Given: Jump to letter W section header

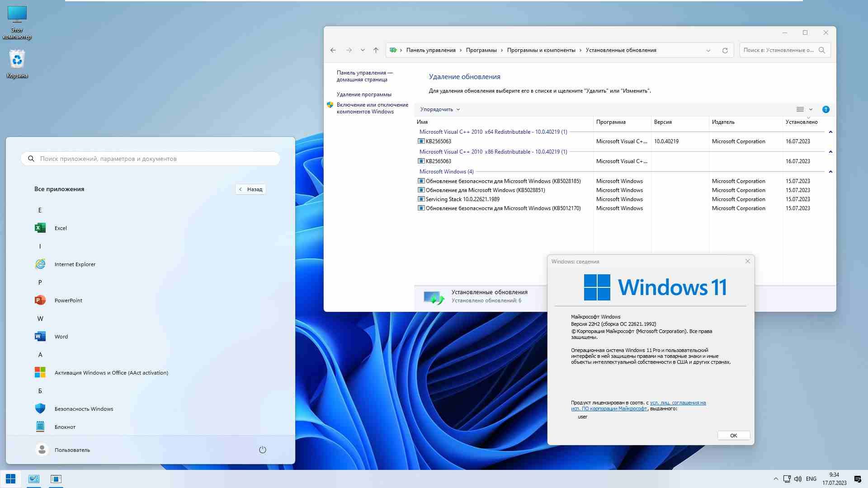Looking at the screenshot, I should point(40,319).
